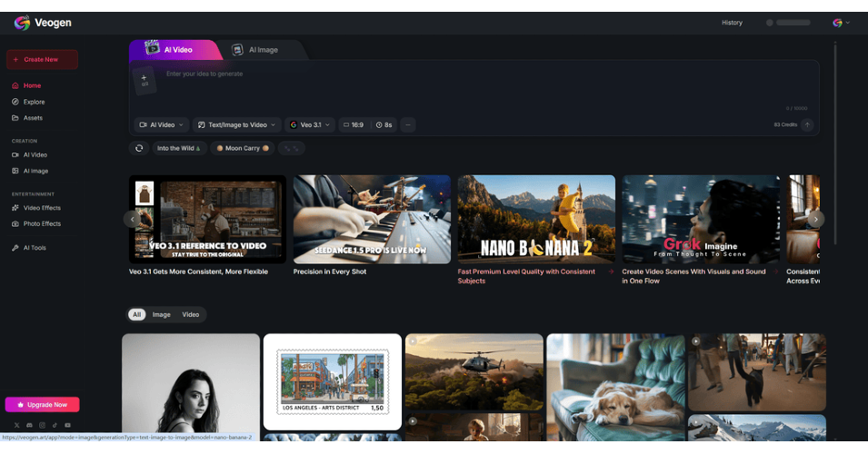The image size is (868, 454).
Task: Open the TikTok social link
Action: pyautogui.click(x=55, y=425)
